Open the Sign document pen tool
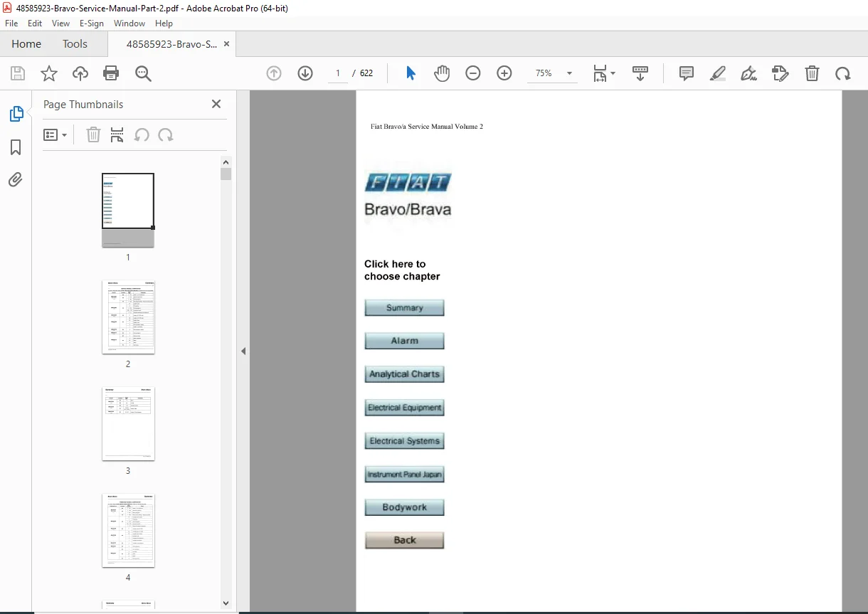The height and width of the screenshot is (614, 868). pos(748,73)
